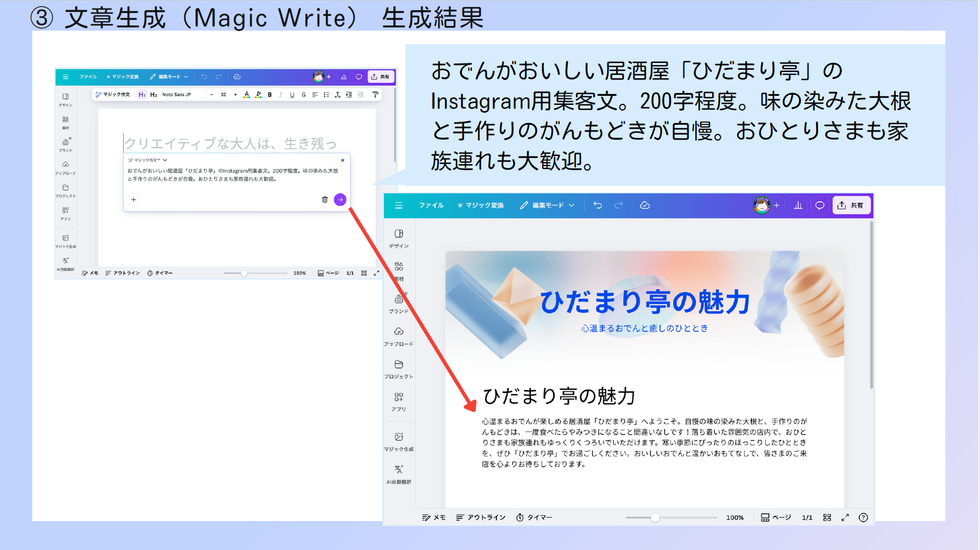This screenshot has height=550, width=980.
Task: Click タイマー in the generated-result window footer
Action: [534, 518]
